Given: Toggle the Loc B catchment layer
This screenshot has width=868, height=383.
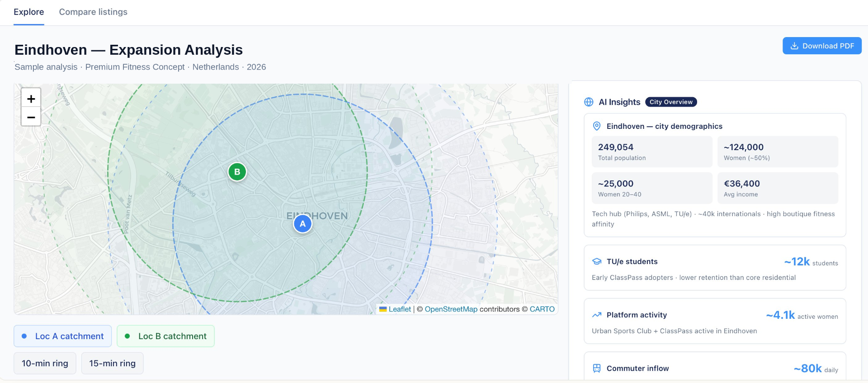Looking at the screenshot, I should click(165, 336).
